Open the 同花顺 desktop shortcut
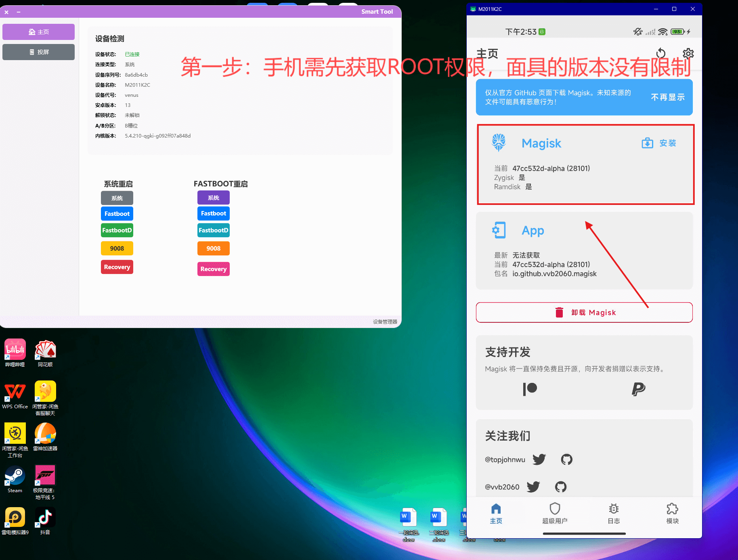This screenshot has width=738, height=560. click(x=45, y=353)
